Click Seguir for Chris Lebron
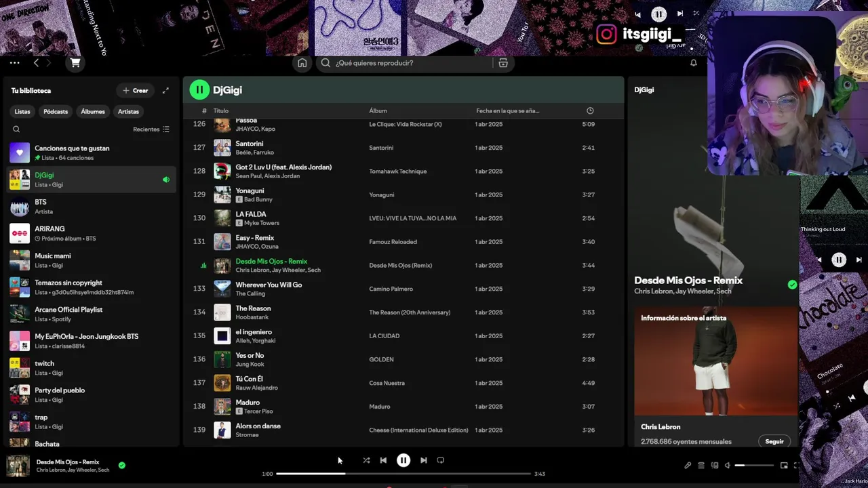This screenshot has width=868, height=488. (774, 441)
